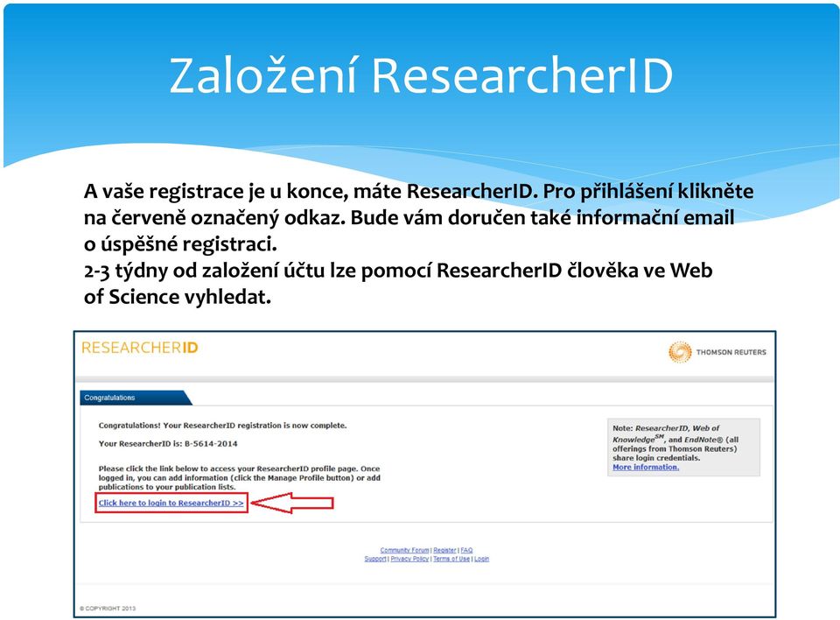Click the ResearcherID logo
This screenshot has width=840, height=620.
click(x=140, y=348)
